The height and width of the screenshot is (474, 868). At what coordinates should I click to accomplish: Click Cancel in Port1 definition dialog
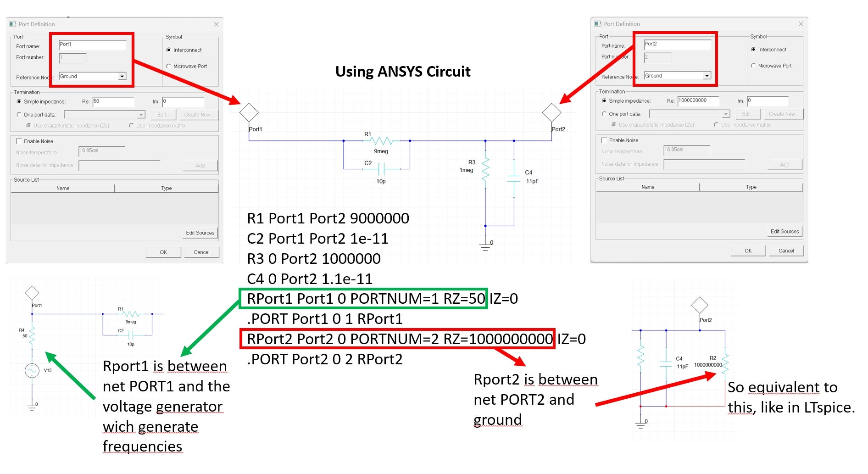coord(201,252)
